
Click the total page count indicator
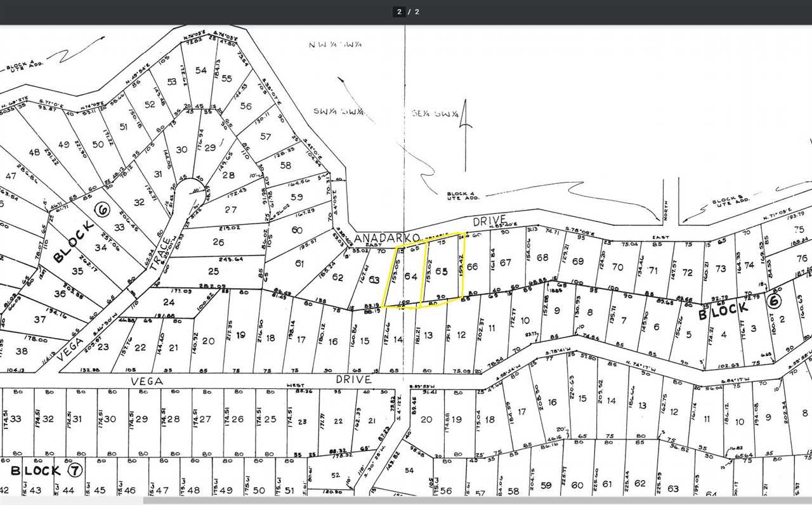click(417, 11)
